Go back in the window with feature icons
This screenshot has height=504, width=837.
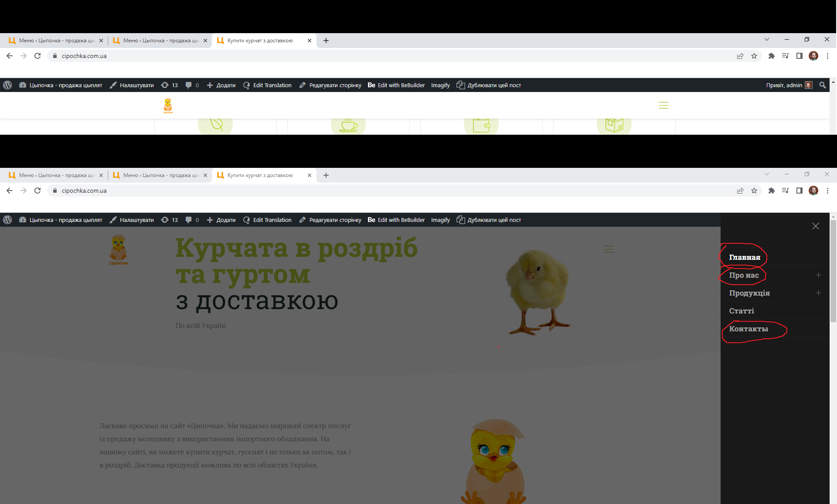click(x=10, y=56)
